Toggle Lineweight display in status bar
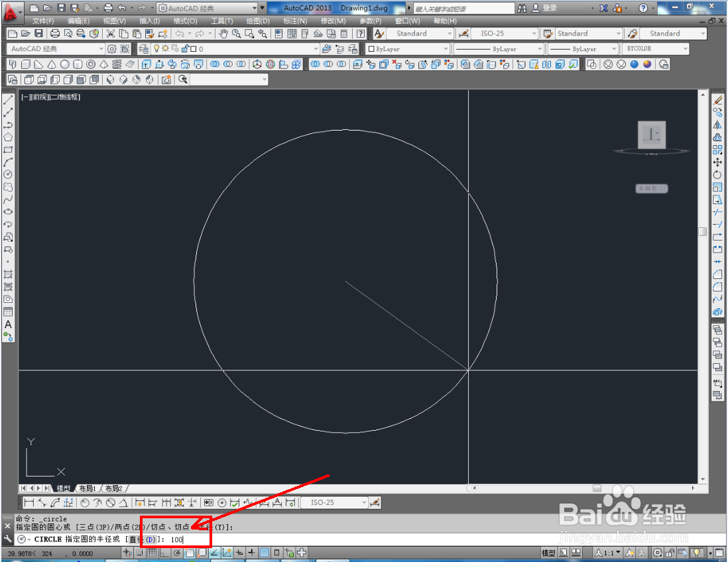 click(252, 553)
